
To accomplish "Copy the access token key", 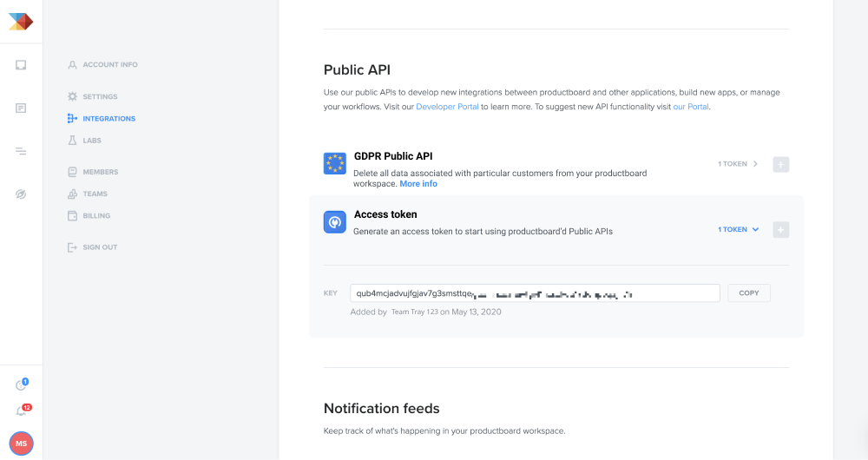I will (748, 293).
